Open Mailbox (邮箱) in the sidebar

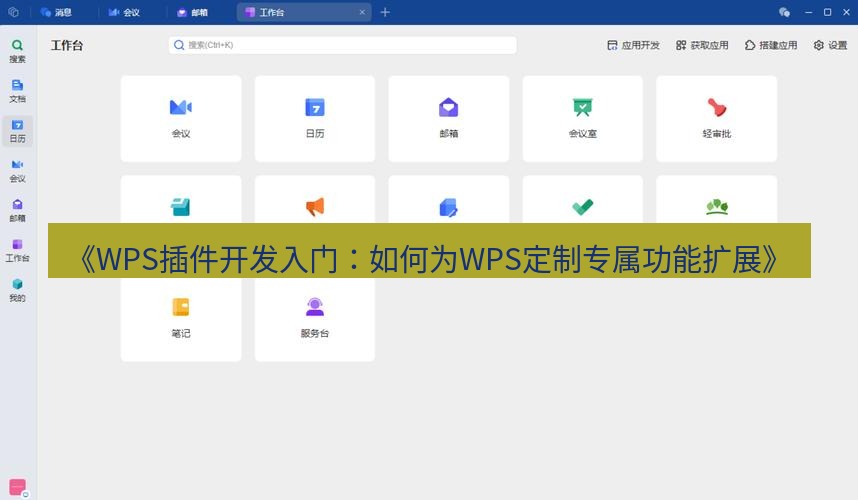18,211
